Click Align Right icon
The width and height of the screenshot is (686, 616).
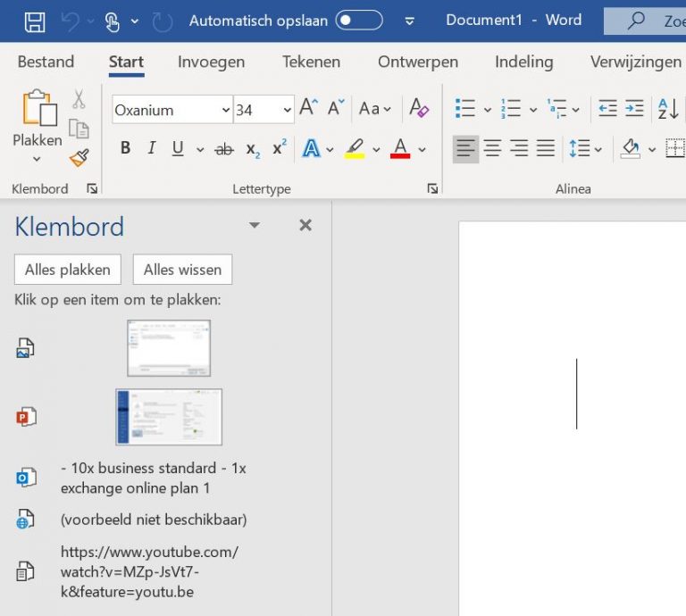[x=519, y=149]
